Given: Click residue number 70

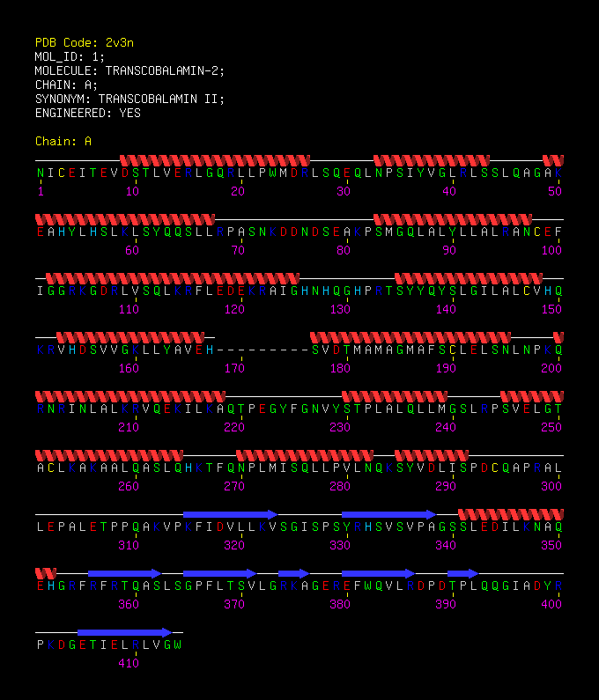Looking at the screenshot, I should (238, 250).
